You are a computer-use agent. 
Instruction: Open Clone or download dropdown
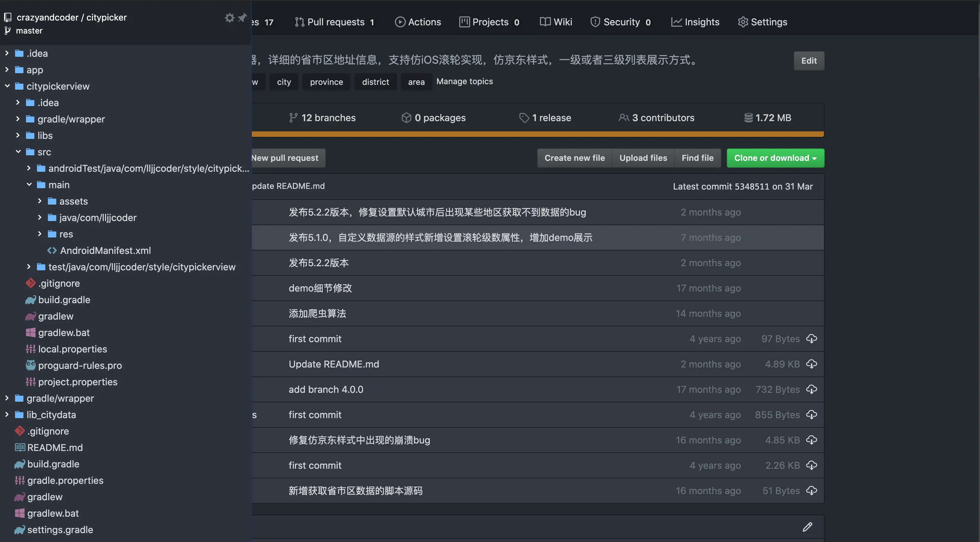coord(775,158)
